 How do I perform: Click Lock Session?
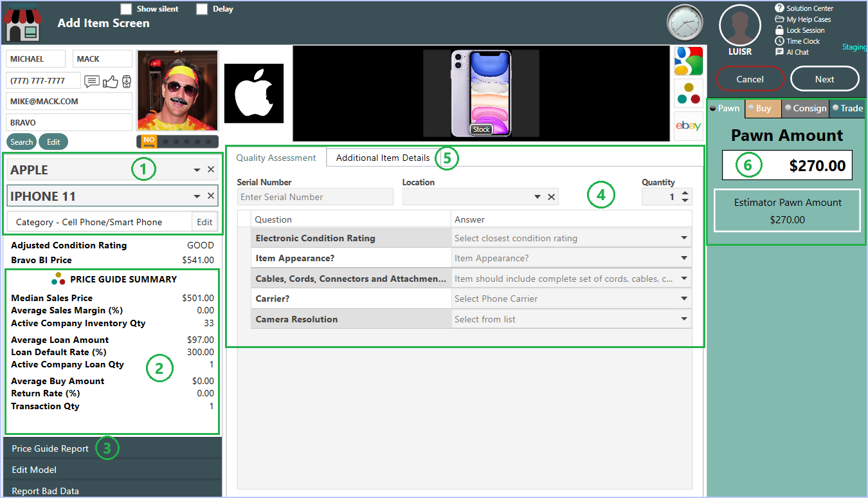click(x=800, y=30)
